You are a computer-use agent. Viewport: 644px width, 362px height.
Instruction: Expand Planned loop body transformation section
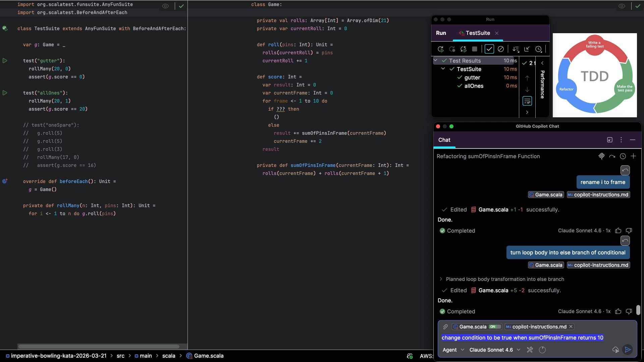click(x=441, y=279)
